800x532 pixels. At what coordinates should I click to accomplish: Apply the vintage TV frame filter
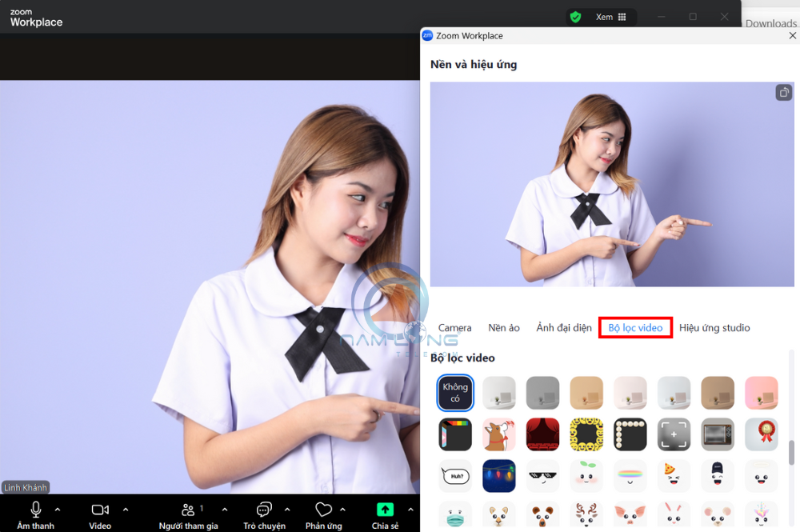717,434
